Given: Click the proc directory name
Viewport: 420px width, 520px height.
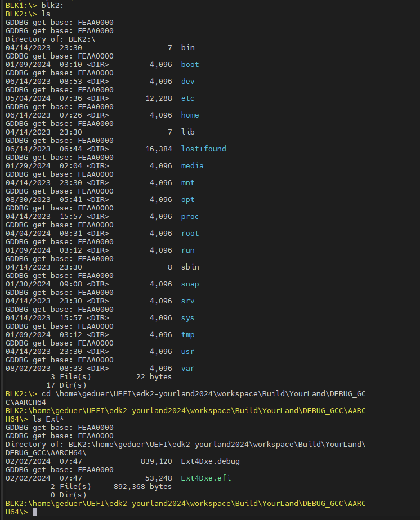Looking at the screenshot, I should pyautogui.click(x=190, y=217).
